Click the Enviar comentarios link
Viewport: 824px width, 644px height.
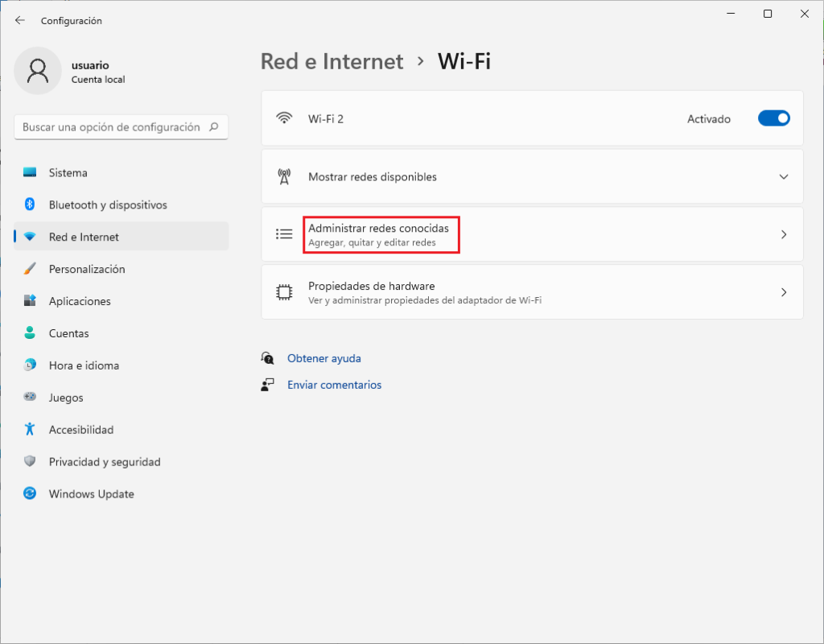(334, 385)
